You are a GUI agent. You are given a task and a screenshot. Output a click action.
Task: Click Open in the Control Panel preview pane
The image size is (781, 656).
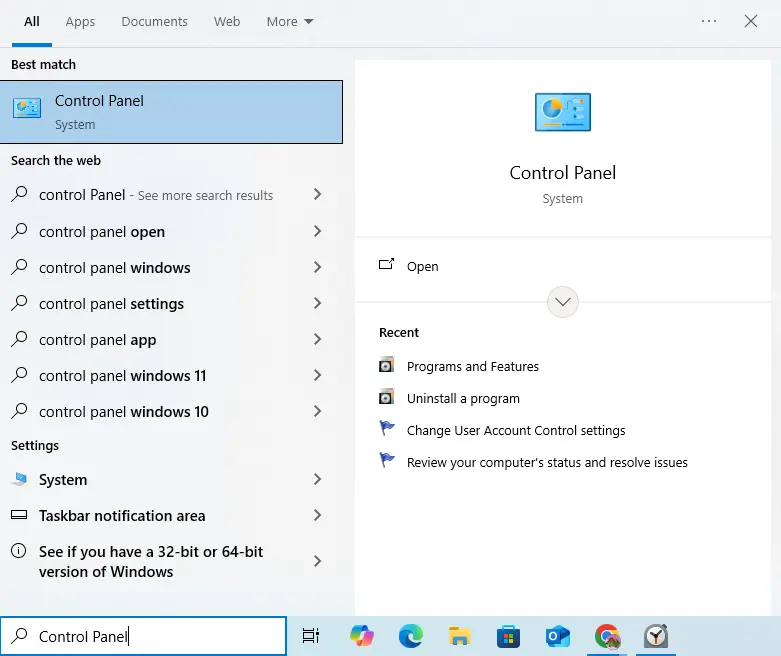point(422,266)
